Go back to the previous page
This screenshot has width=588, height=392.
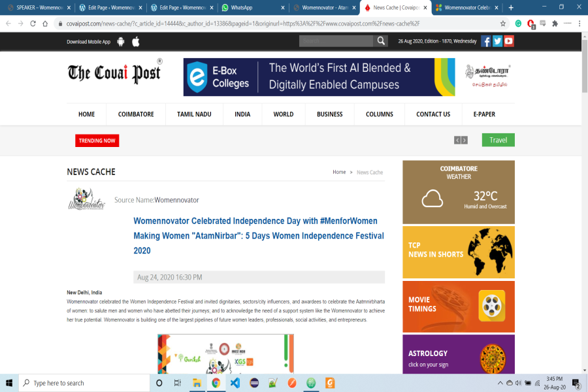click(8, 24)
